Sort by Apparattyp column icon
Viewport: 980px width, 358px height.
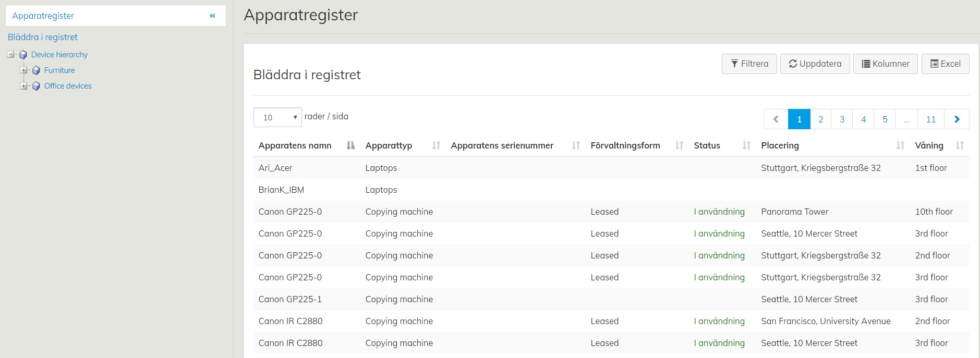tap(436, 145)
